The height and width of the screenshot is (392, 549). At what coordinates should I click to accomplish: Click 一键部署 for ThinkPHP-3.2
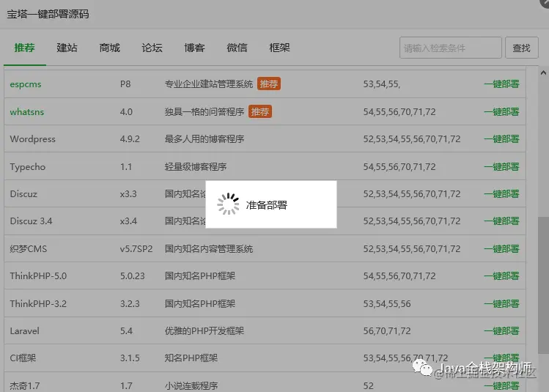click(501, 303)
